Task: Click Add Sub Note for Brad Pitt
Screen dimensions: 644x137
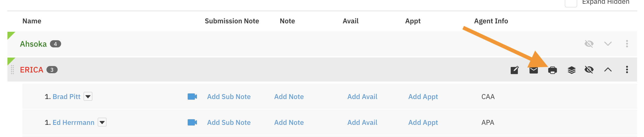Action: [x=229, y=97]
